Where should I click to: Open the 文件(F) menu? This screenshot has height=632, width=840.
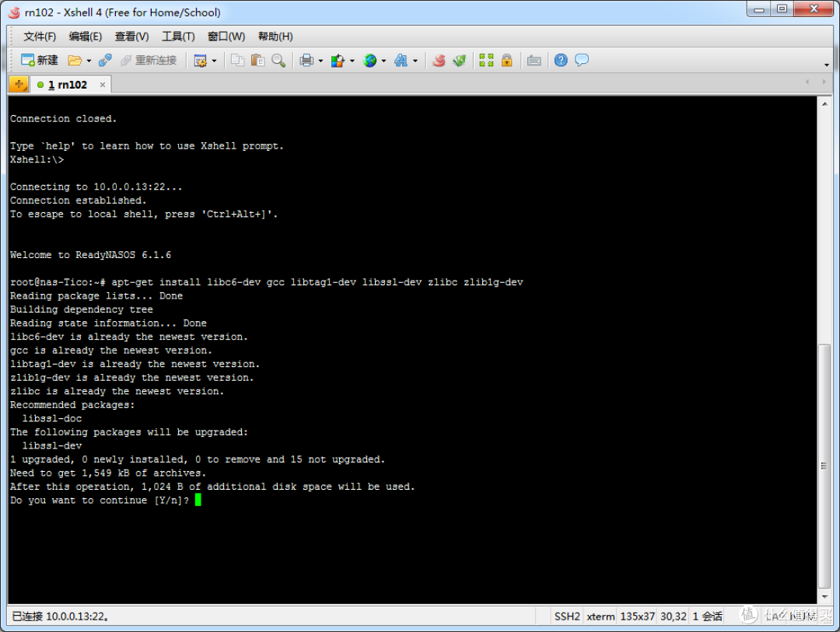[40, 37]
